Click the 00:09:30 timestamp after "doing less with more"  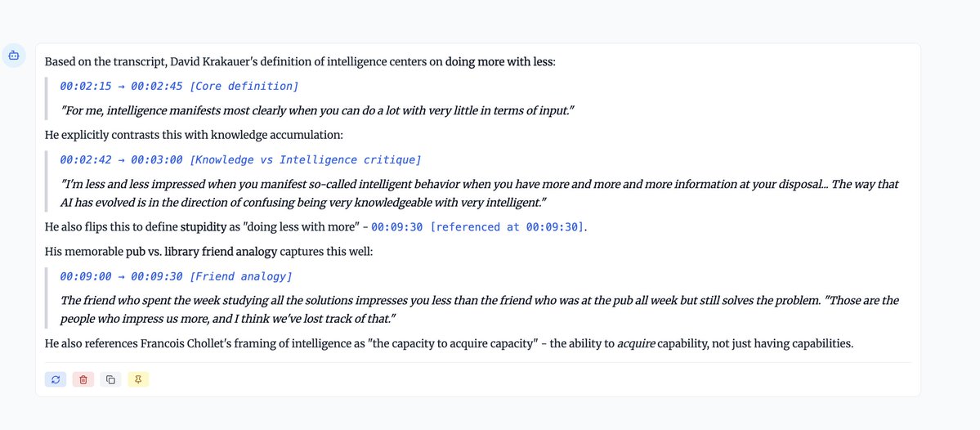(397, 227)
